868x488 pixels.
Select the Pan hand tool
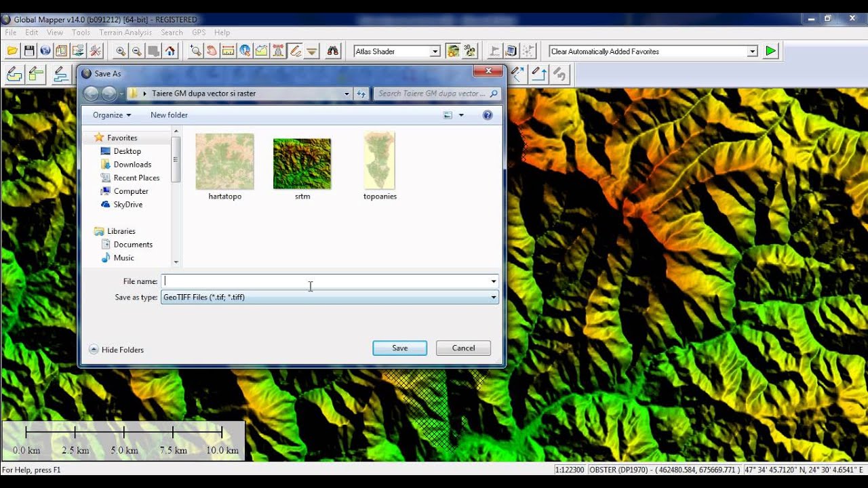[x=212, y=51]
